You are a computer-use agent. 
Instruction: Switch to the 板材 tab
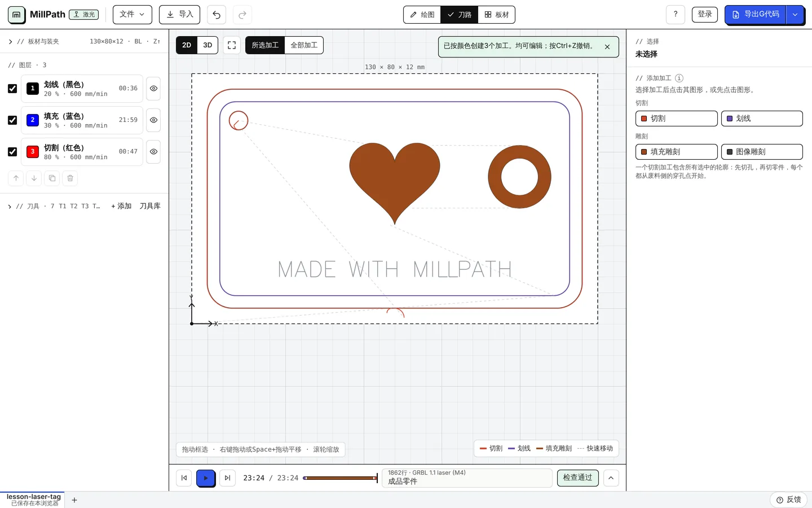click(x=497, y=15)
